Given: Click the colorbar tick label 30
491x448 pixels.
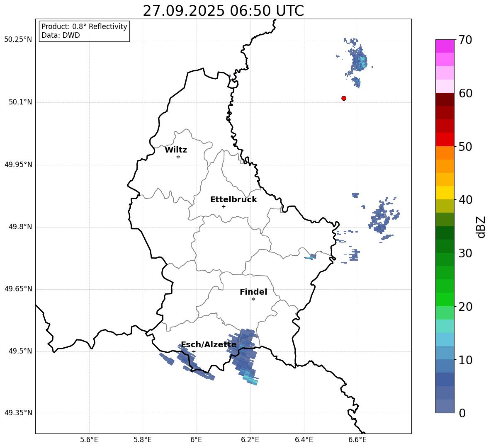Looking at the screenshot, I should (465, 253).
